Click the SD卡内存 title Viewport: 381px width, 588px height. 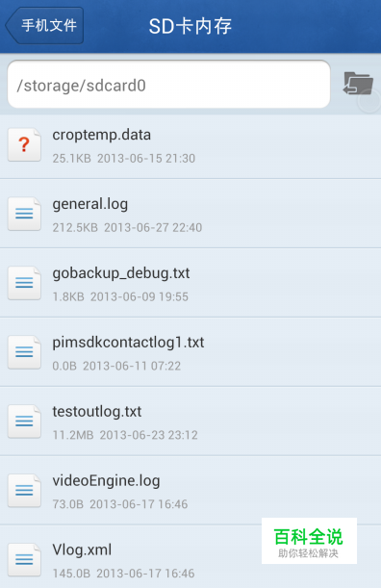(x=190, y=26)
